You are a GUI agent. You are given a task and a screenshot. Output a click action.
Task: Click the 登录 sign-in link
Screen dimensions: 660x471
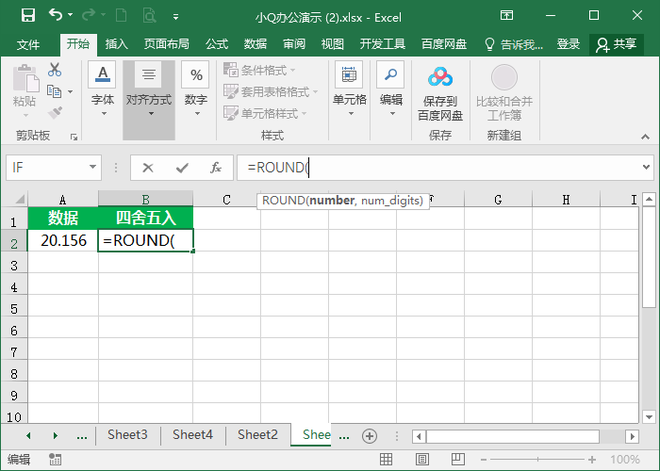point(568,44)
